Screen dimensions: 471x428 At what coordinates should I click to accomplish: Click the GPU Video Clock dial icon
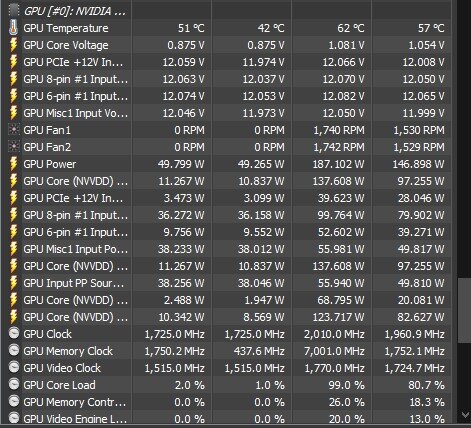(14, 368)
